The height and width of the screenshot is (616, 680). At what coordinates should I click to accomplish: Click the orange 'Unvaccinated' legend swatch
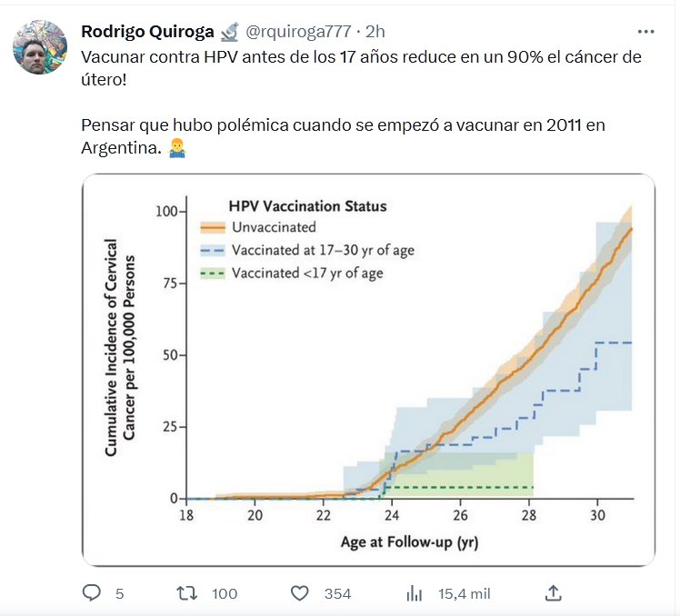pyautogui.click(x=212, y=227)
